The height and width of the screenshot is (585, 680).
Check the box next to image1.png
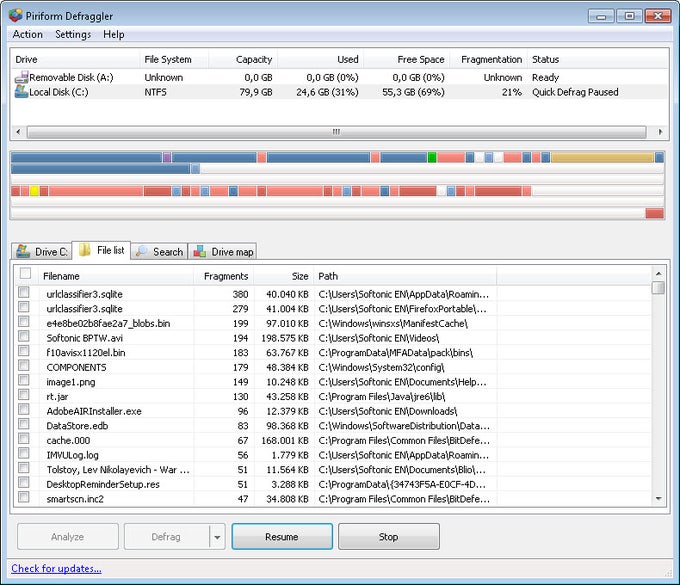[24, 380]
